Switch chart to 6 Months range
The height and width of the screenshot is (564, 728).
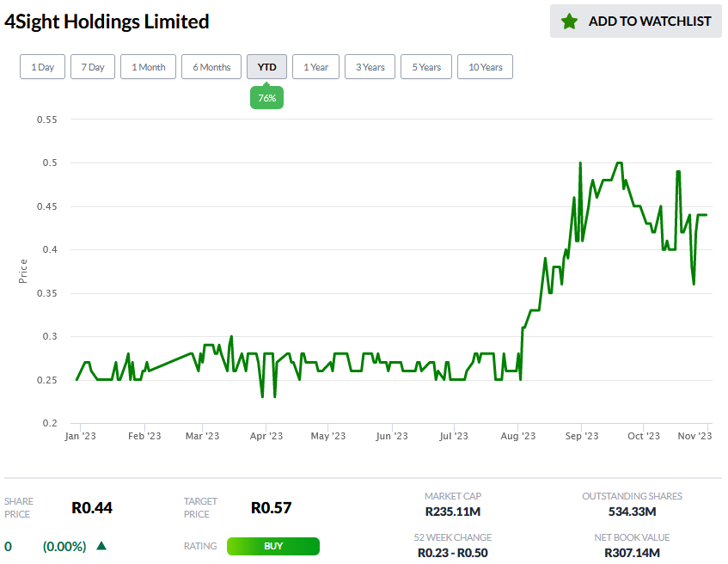[211, 67]
